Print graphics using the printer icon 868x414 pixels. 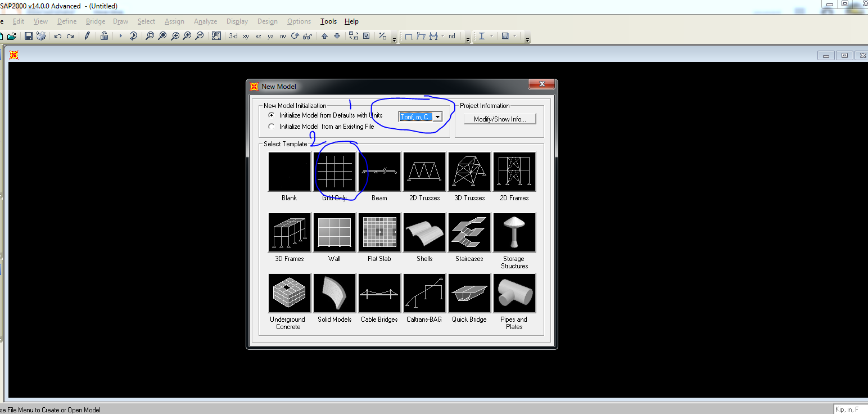tap(41, 36)
